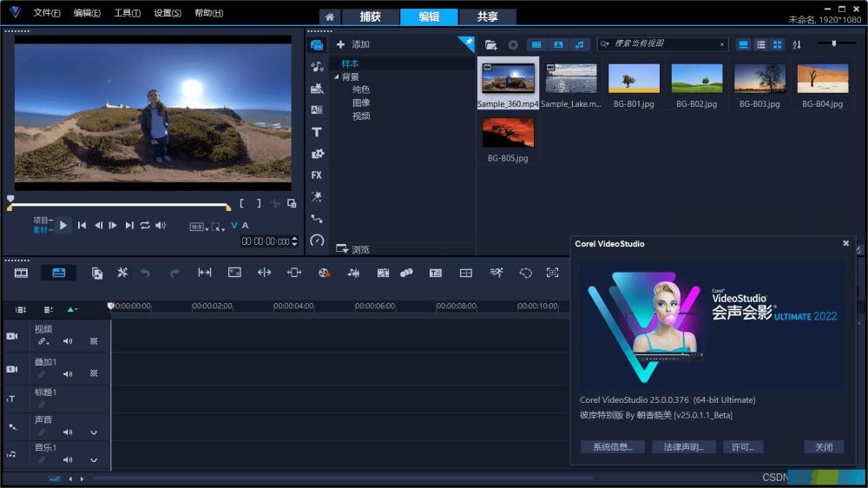Open the auto music icon in the timeline toolbar
This screenshot has width=868, height=488.
pos(383,273)
